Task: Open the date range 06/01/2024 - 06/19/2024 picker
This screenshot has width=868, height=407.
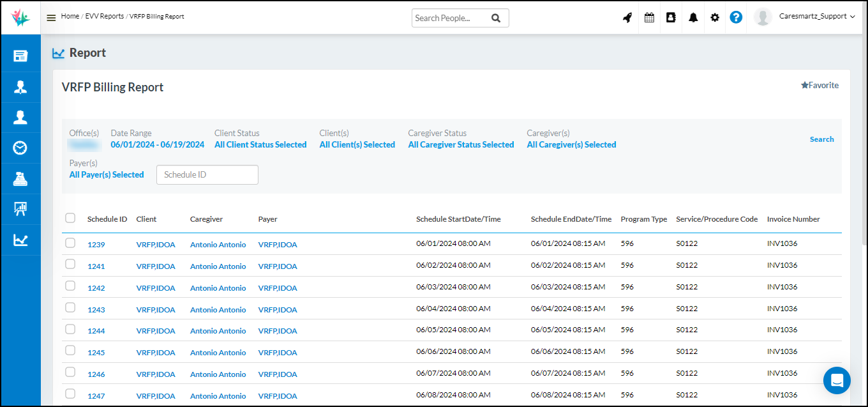Action: 158,145
